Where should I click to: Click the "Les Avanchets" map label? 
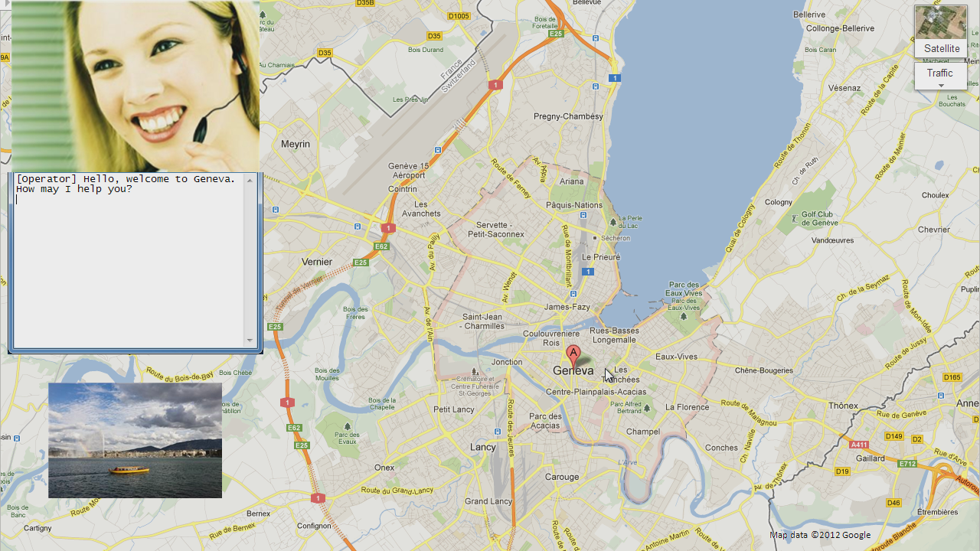point(421,208)
